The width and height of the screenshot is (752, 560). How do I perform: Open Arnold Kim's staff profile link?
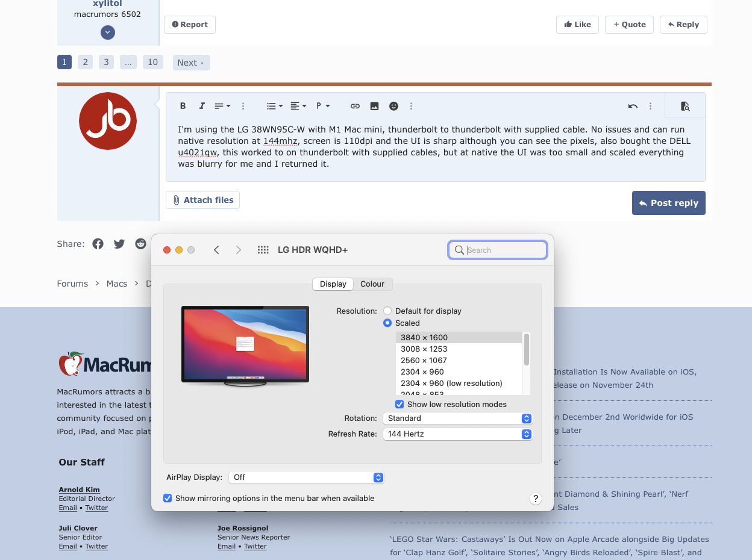tap(80, 490)
